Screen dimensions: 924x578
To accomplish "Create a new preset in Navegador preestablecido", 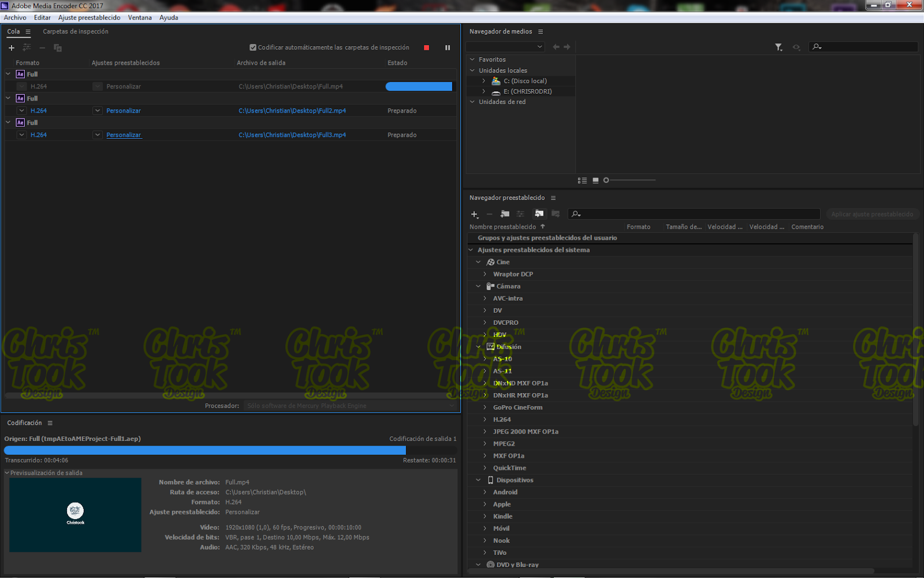I will click(x=475, y=214).
